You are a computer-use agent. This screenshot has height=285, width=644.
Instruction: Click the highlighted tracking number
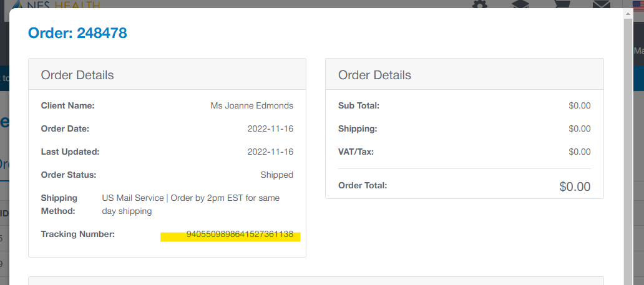240,234
